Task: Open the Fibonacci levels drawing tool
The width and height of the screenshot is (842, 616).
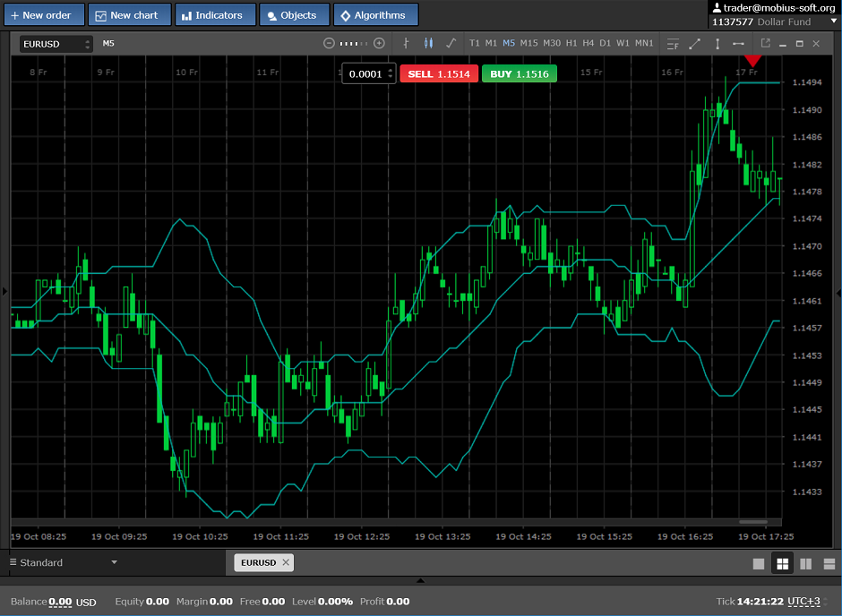Action: click(673, 44)
